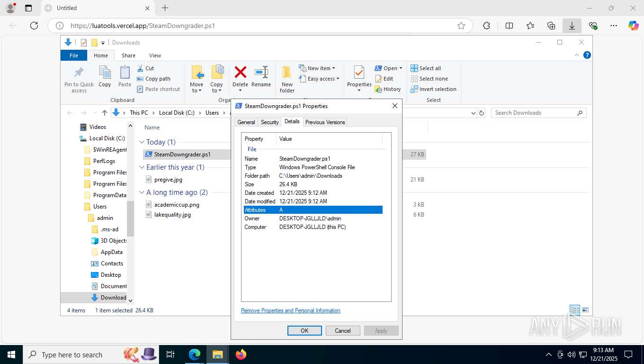Screen dimensions: 644x364
Task: Select lakequality.jpg file
Action: pyautogui.click(x=172, y=215)
